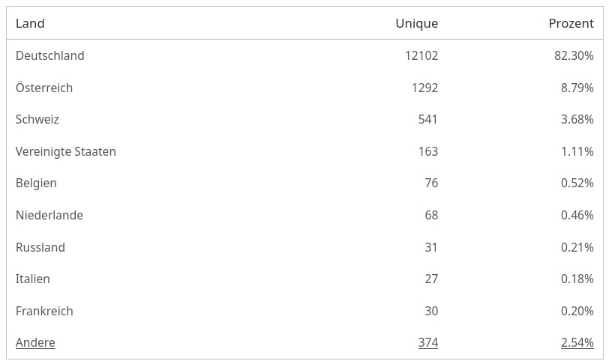
Task: Select the 163 value for Vereinigte Staaten
Action: (428, 152)
